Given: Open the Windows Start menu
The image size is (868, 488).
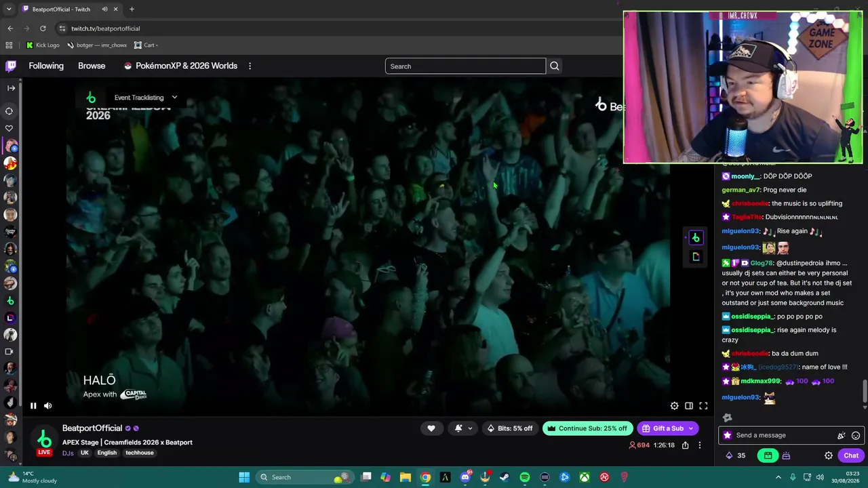Looking at the screenshot, I should [x=244, y=477].
